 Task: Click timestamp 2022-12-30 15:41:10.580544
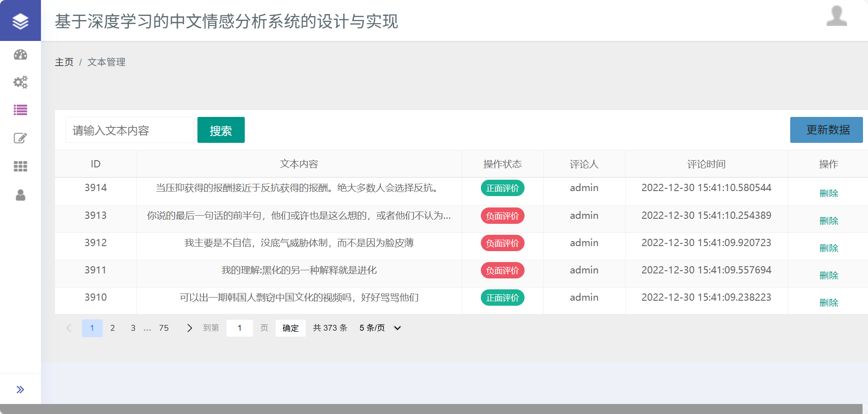[x=707, y=188]
